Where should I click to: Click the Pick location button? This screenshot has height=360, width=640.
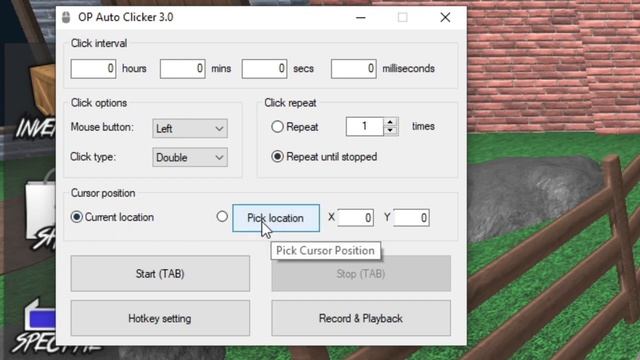pos(276,218)
